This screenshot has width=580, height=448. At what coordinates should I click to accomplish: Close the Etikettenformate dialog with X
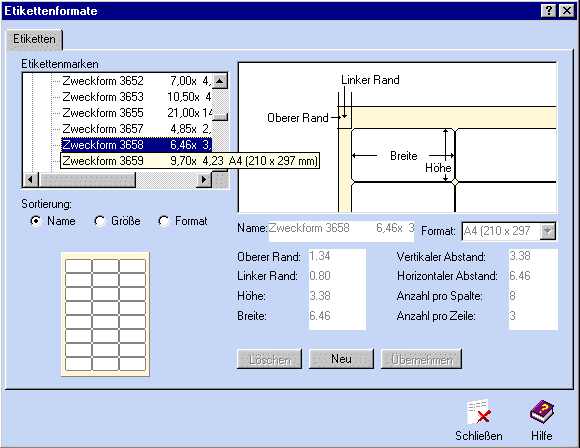click(566, 11)
